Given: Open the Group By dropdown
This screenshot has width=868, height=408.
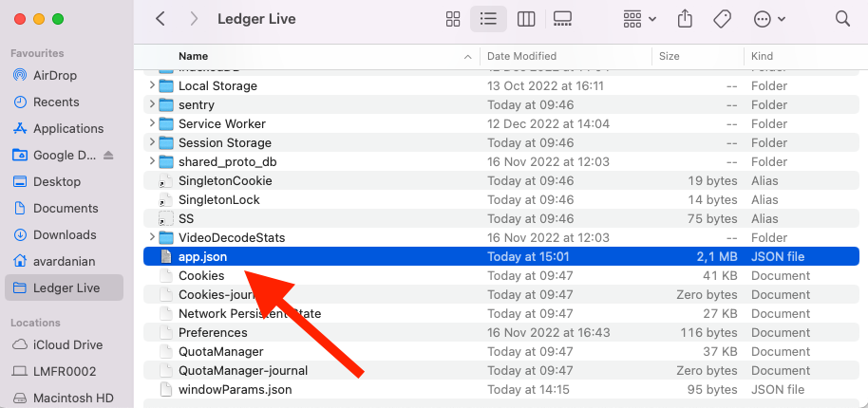Looking at the screenshot, I should 640,19.
